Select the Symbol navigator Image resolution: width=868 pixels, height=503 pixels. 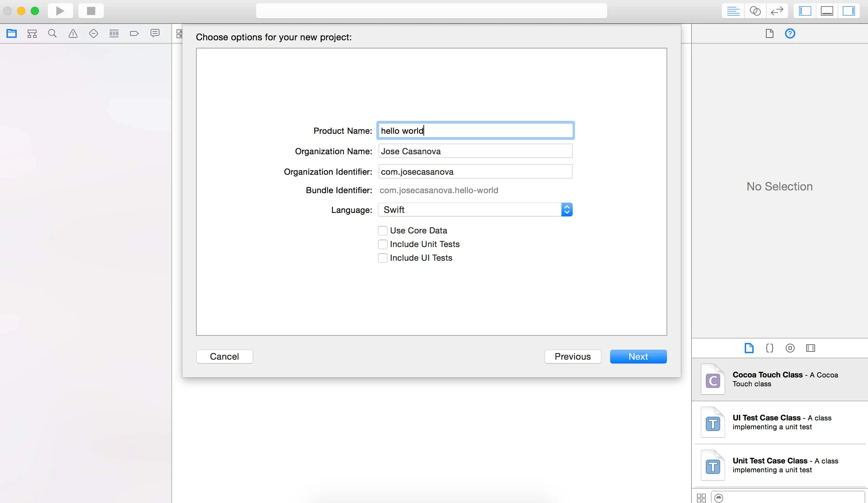coord(32,33)
